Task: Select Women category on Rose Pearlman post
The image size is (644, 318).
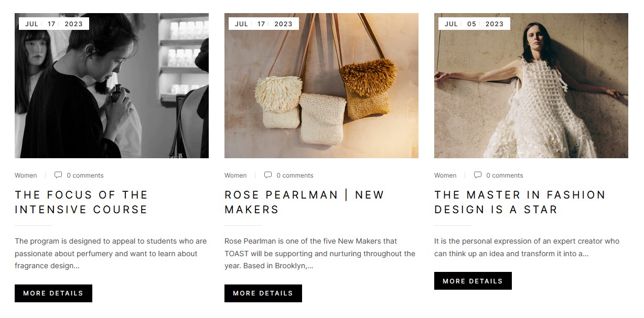Action: tap(235, 176)
